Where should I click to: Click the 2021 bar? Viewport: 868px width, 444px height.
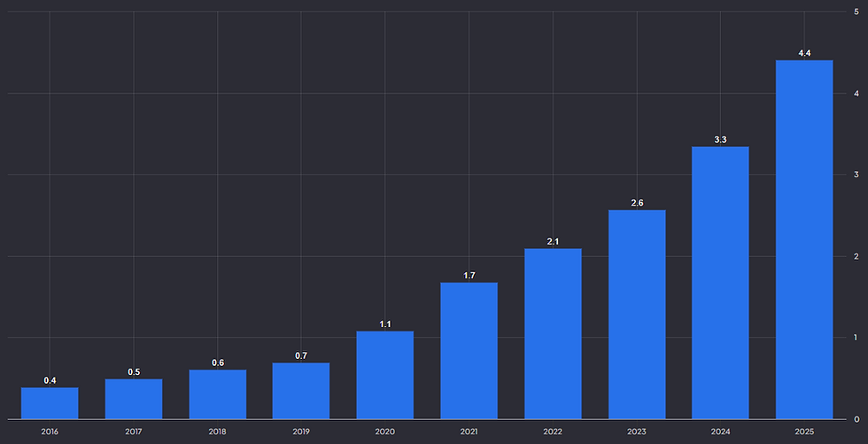(x=469, y=350)
